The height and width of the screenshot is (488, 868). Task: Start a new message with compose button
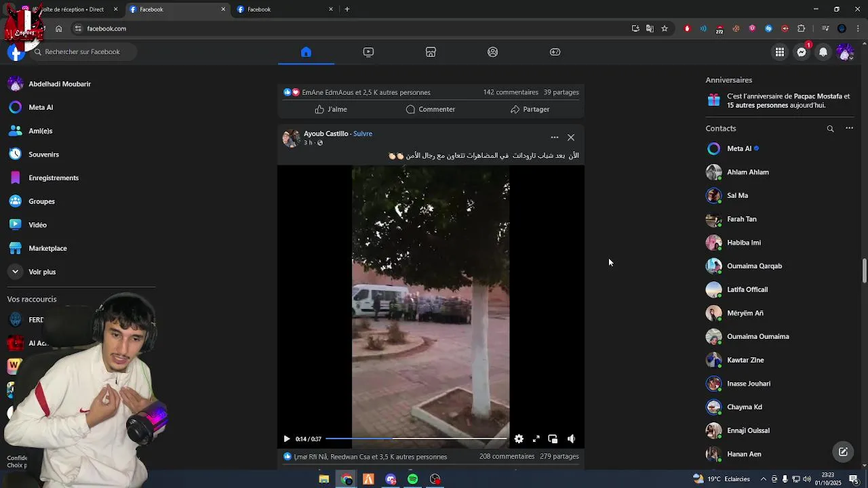pos(843,452)
